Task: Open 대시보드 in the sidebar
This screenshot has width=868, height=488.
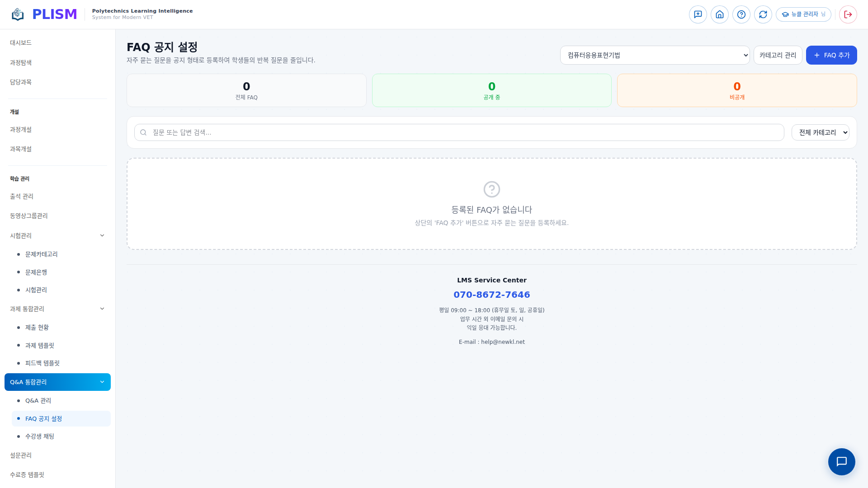Action: (21, 42)
